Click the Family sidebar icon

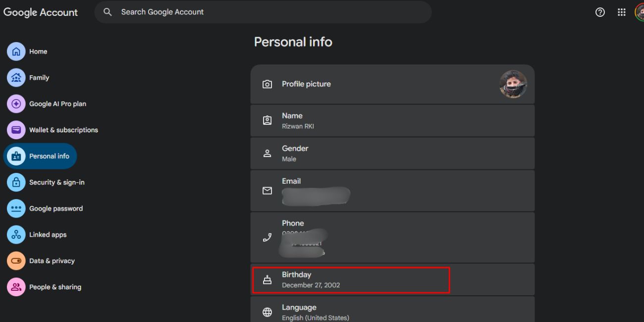point(16,78)
